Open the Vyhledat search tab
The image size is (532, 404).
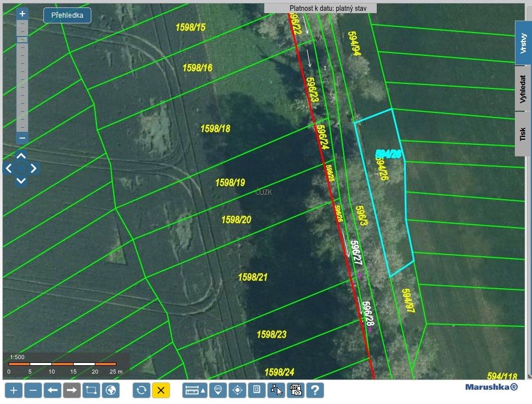pos(523,88)
